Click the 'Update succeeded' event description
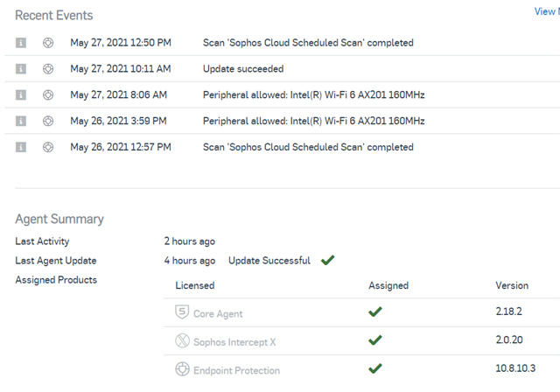This screenshot has height=392, width=560. click(x=243, y=69)
